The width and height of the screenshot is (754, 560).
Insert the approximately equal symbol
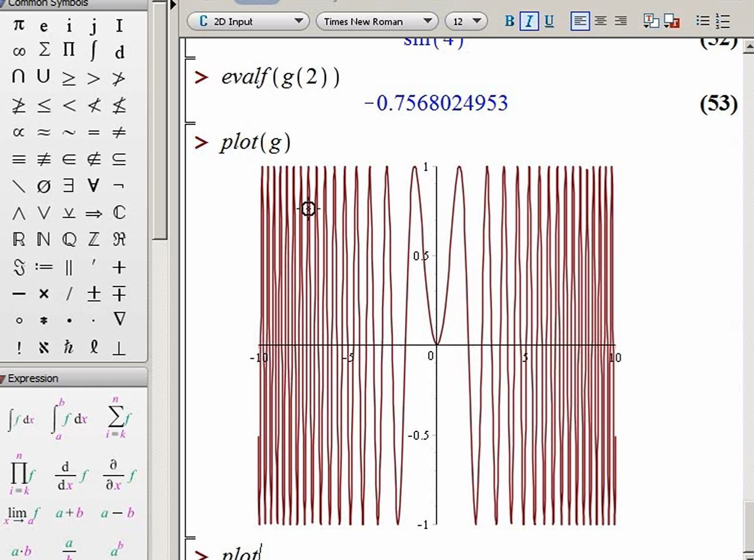point(43,132)
